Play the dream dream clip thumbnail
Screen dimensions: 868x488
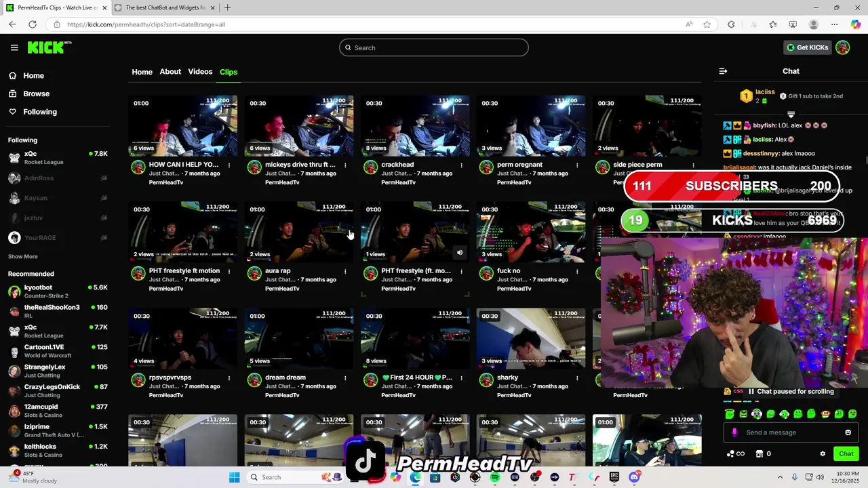pos(299,339)
